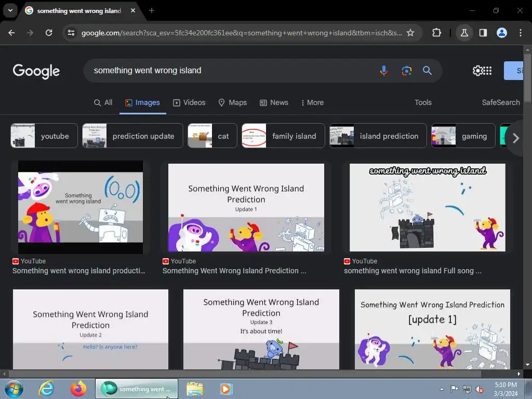The height and width of the screenshot is (399, 532).
Task: Toggle the browser side panel icon
Action: (x=483, y=33)
